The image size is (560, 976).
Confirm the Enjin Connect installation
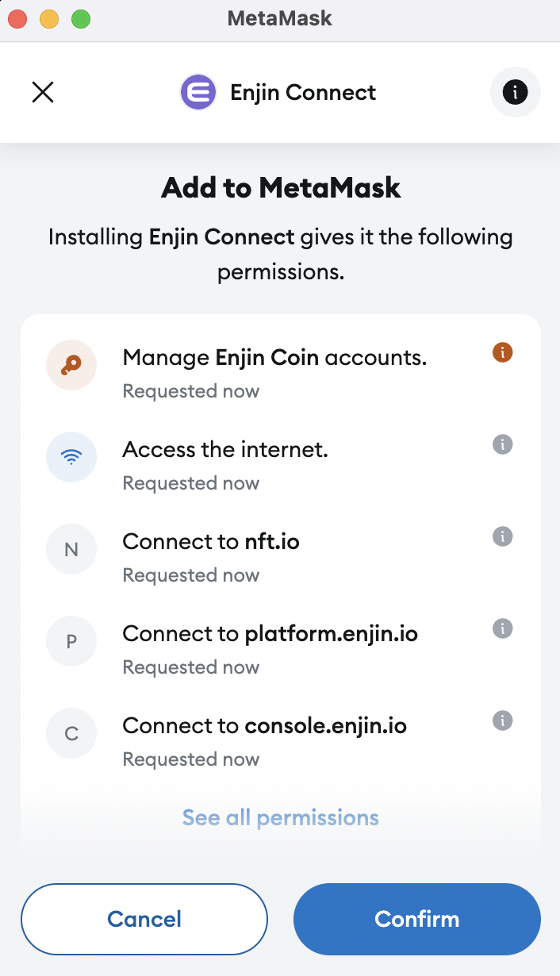pos(417,919)
